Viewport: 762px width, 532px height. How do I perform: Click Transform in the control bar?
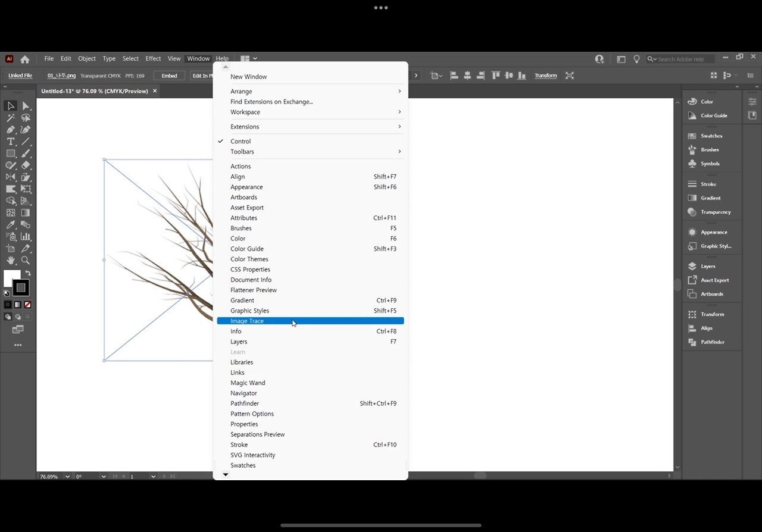[546, 76]
